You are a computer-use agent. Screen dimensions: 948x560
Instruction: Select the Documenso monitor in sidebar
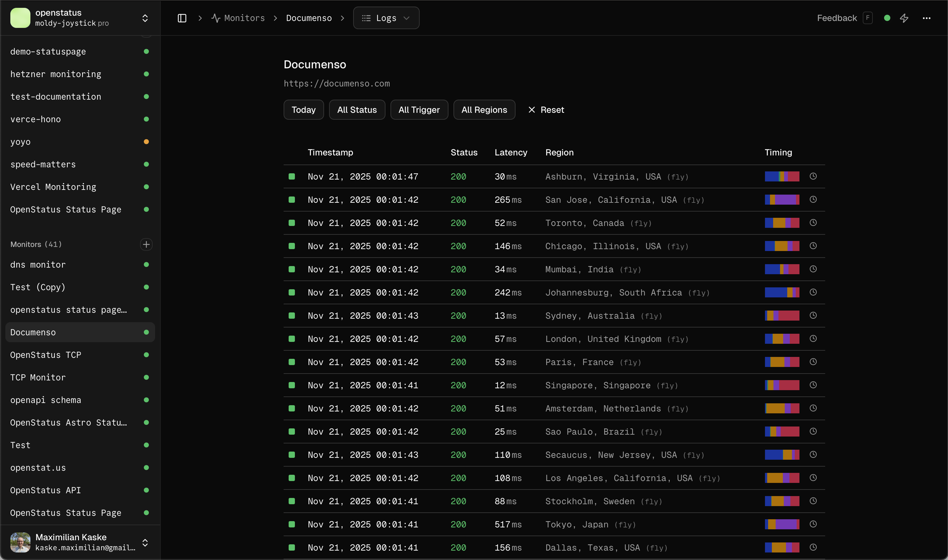point(57,332)
